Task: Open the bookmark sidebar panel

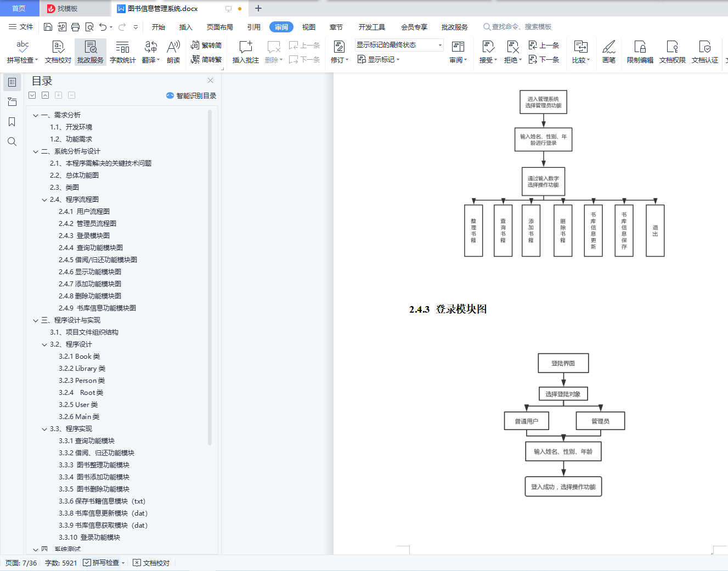Action: tap(12, 122)
